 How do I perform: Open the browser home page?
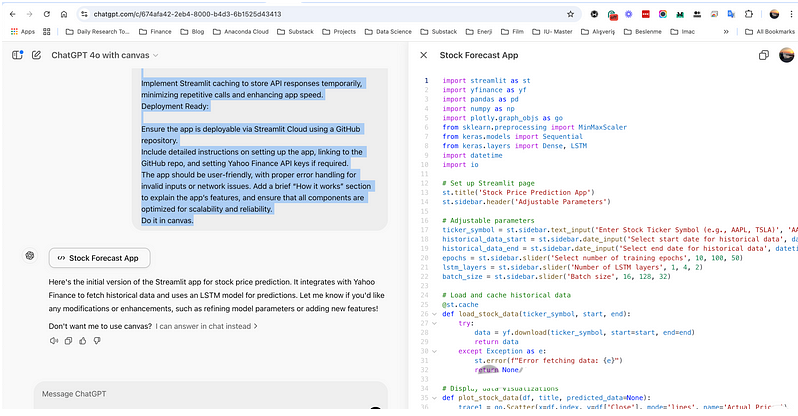64,14
